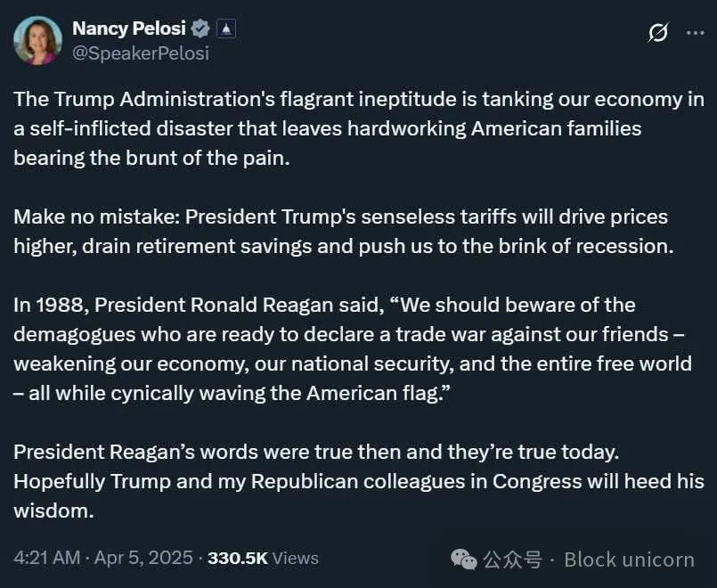Click the blue verified checkmark badge
717x588 pixels.
click(x=200, y=29)
